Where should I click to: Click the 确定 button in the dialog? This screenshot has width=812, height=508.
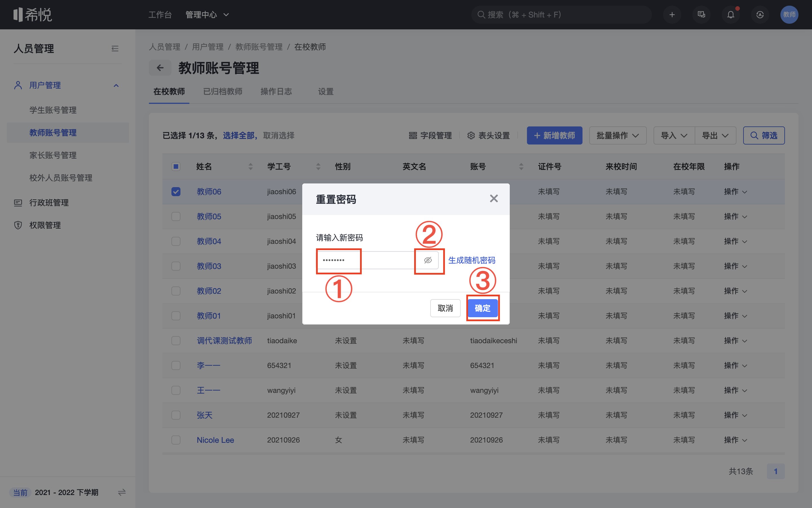click(x=482, y=308)
